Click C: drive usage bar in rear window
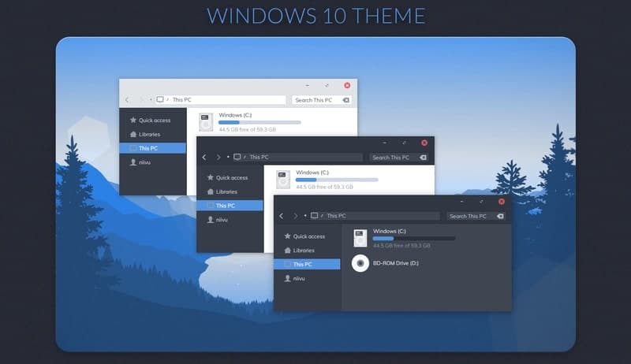The image size is (631, 364). pos(259,122)
